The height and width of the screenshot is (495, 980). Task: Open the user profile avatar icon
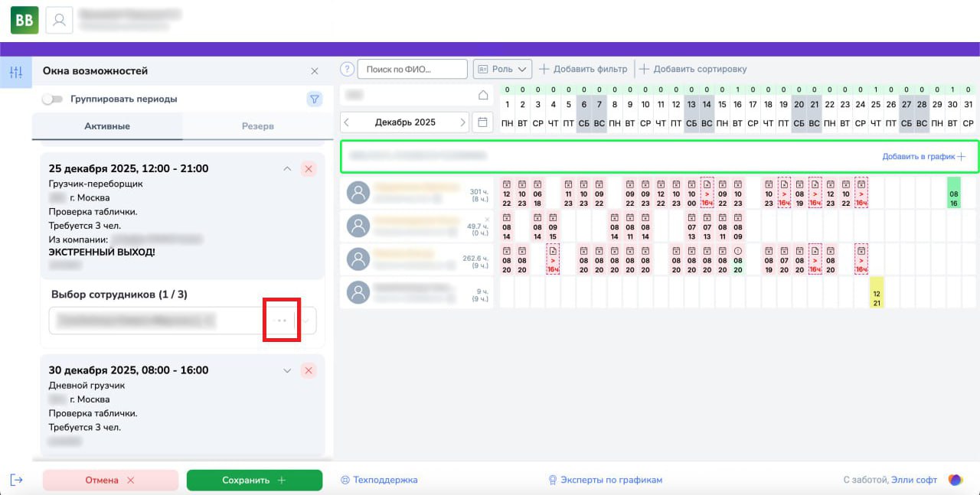click(x=59, y=21)
